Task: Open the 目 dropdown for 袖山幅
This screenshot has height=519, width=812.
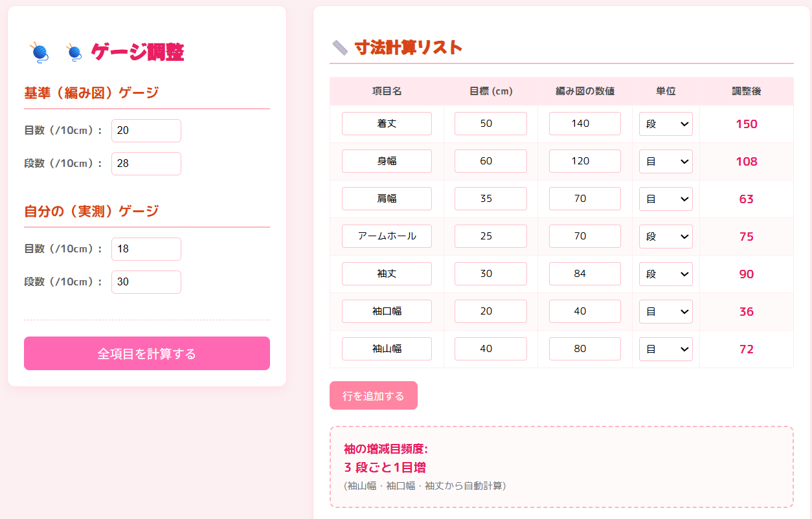Action: point(666,349)
